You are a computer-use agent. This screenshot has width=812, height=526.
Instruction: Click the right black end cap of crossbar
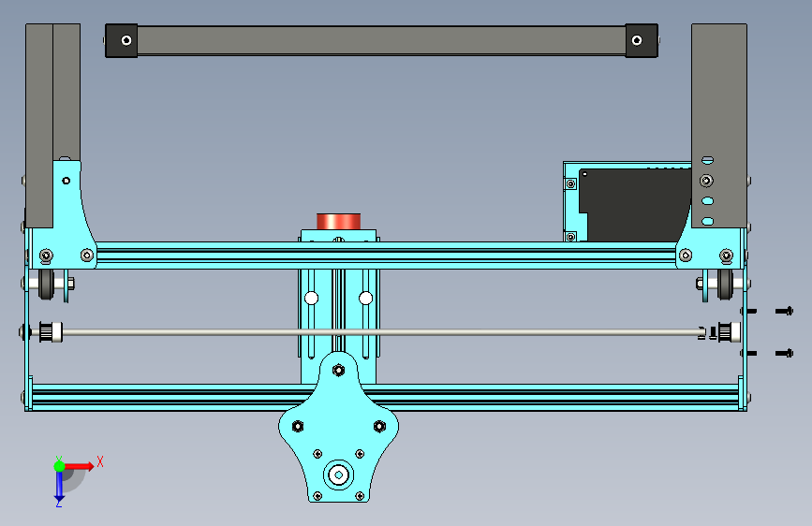click(642, 40)
